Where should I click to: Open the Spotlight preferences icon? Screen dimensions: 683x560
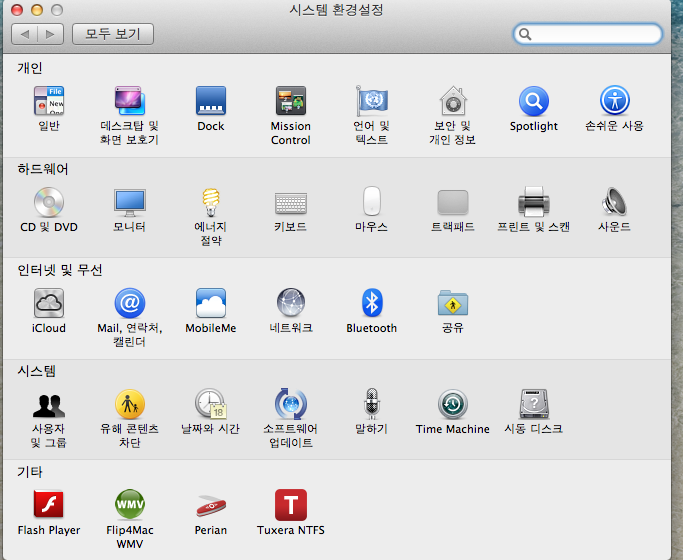tap(534, 101)
